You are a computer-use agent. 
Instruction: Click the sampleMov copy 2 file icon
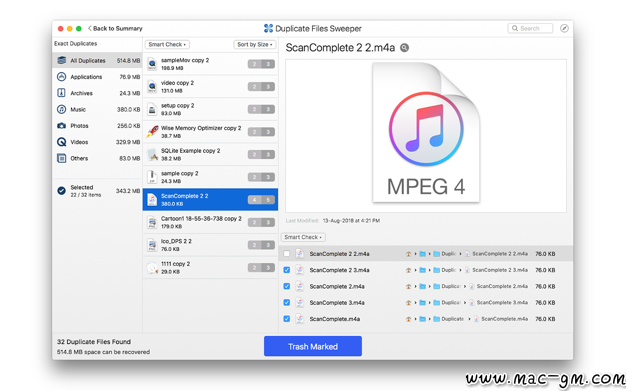click(x=152, y=64)
